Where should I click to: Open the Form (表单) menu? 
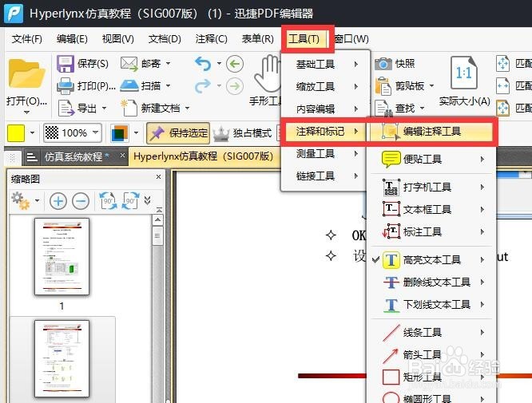257,39
